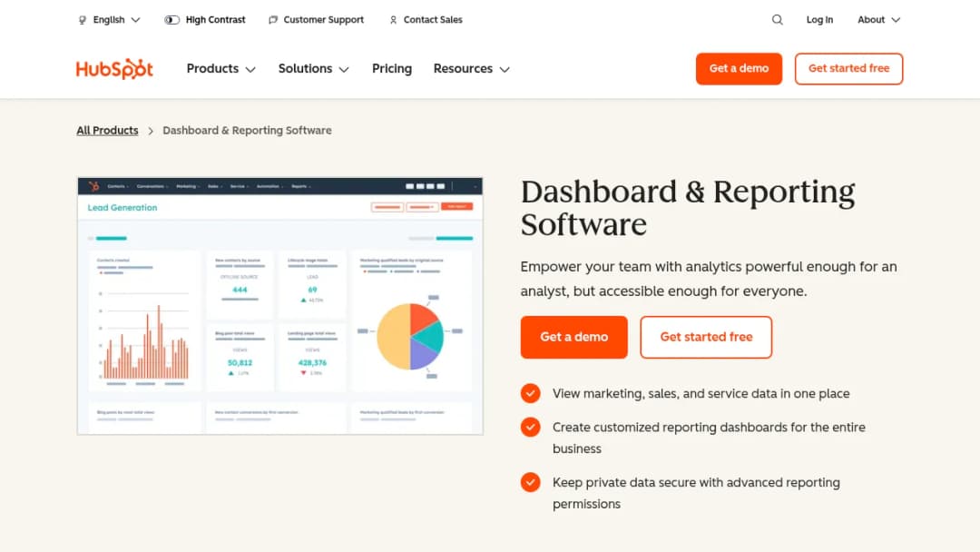980x552 pixels.
Task: Open the search magnifier icon
Action: [x=777, y=20]
